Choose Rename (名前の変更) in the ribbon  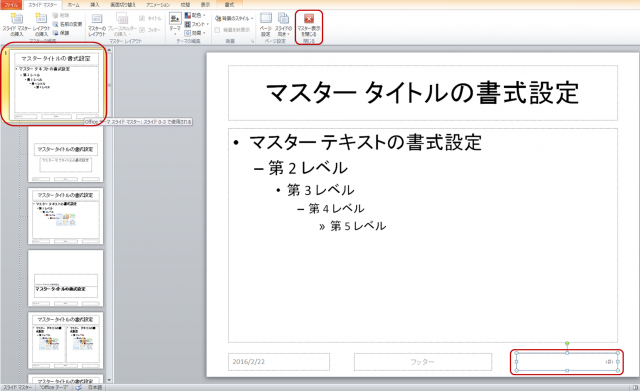click(x=67, y=24)
